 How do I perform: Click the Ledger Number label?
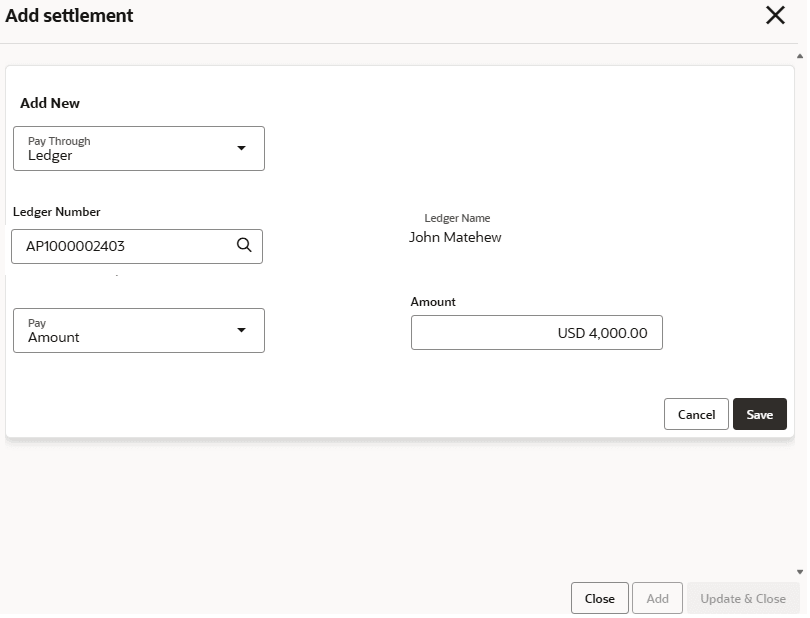(x=56, y=212)
